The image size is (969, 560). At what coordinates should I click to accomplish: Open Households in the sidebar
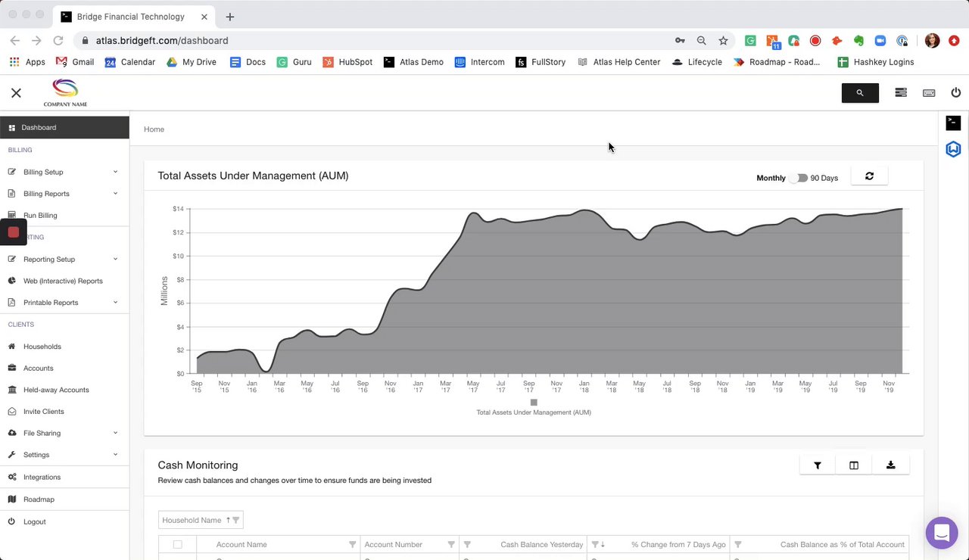42,347
